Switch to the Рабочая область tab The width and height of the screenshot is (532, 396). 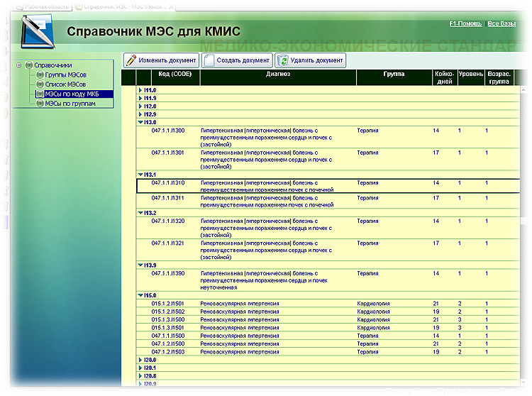pos(45,5)
